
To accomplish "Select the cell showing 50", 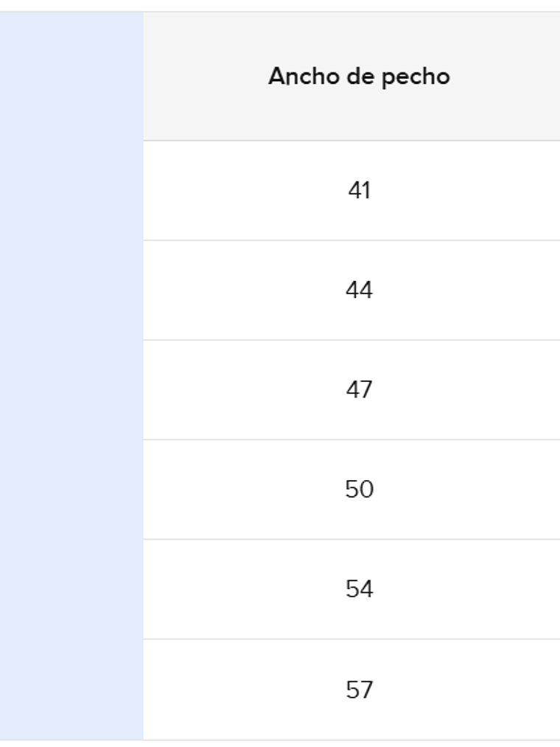I will 359,489.
